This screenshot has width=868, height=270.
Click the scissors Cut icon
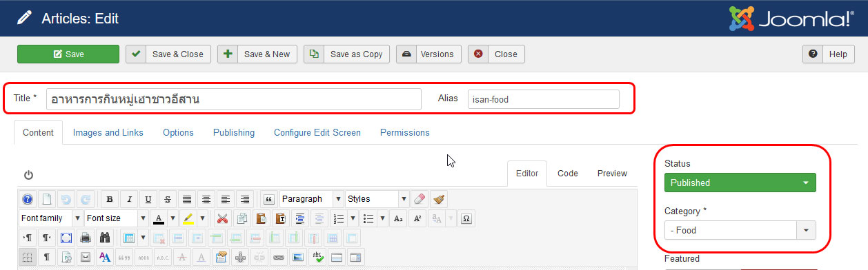[222, 218]
